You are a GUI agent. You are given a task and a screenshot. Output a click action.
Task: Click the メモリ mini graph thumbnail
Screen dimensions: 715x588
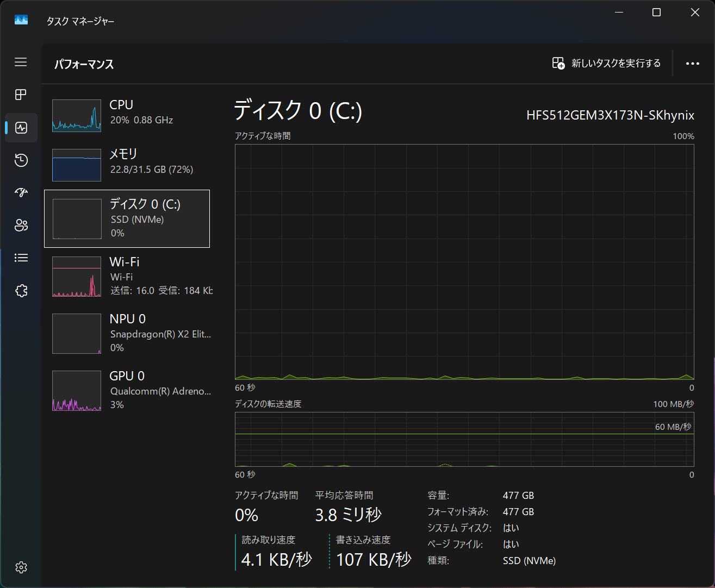77,165
